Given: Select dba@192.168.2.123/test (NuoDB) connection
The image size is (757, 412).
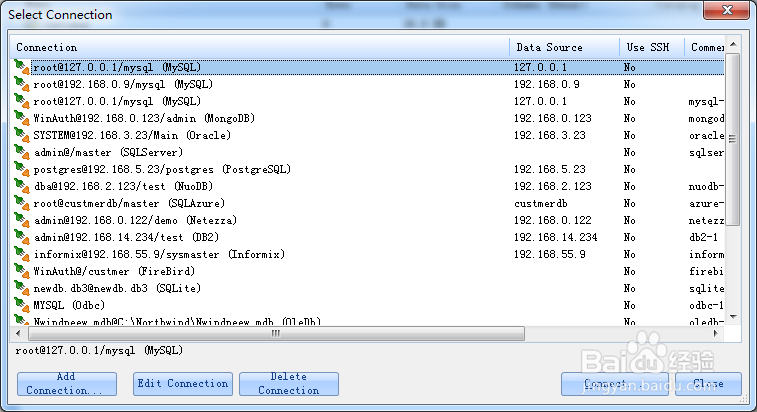Looking at the screenshot, I should (123, 186).
